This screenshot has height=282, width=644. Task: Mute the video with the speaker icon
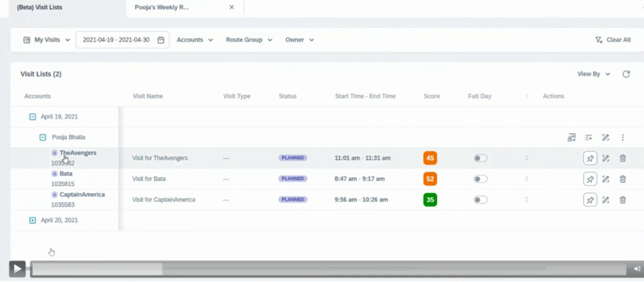click(x=637, y=269)
